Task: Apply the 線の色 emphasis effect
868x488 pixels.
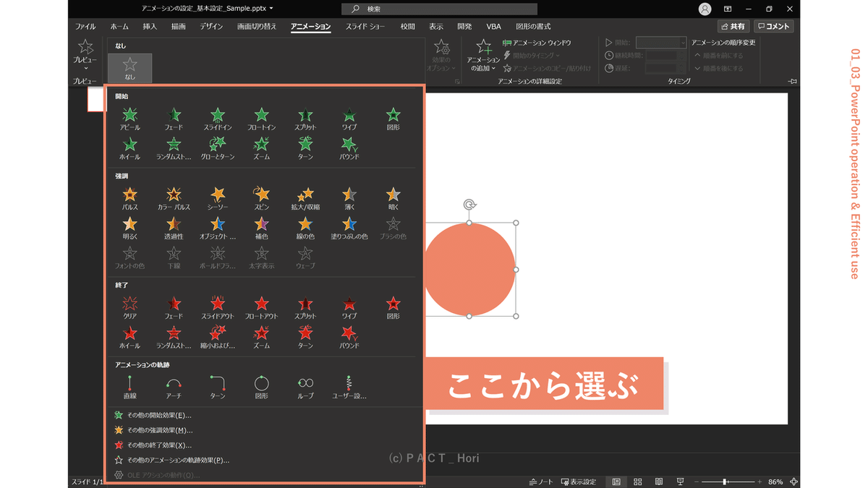Action: [x=305, y=228]
